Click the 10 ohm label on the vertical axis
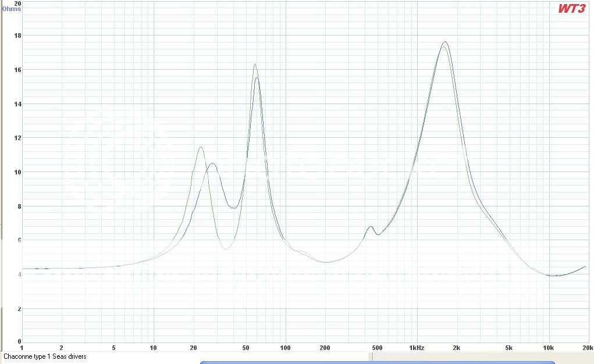Viewport: 594px width, 364px height. tap(17, 172)
